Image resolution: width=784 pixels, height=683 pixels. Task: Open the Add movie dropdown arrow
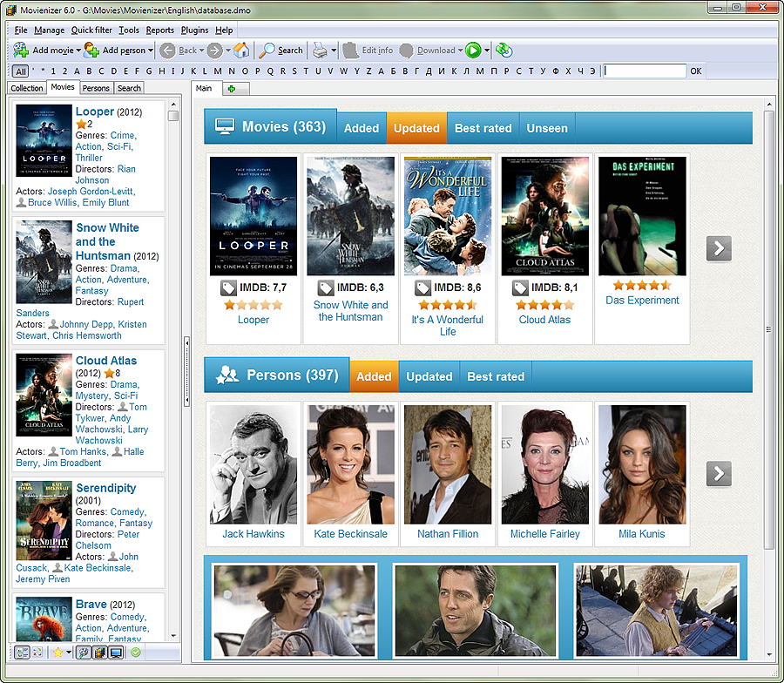78,51
